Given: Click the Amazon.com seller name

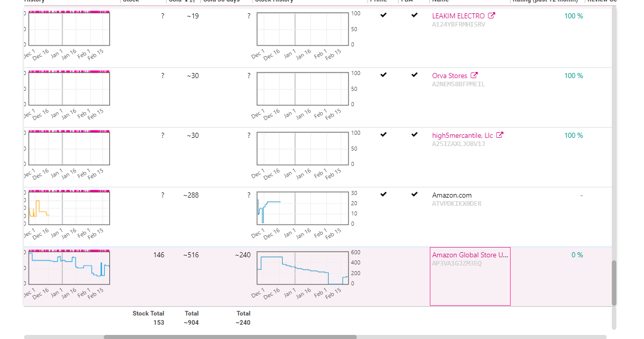Looking at the screenshot, I should pos(452,195).
